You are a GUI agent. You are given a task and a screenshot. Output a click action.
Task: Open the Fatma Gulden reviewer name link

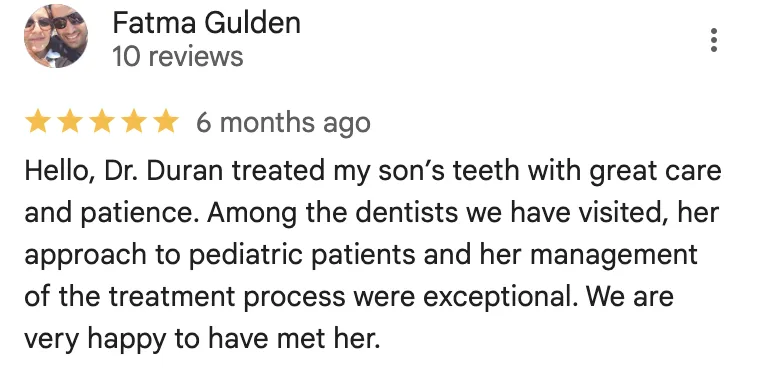click(x=206, y=23)
